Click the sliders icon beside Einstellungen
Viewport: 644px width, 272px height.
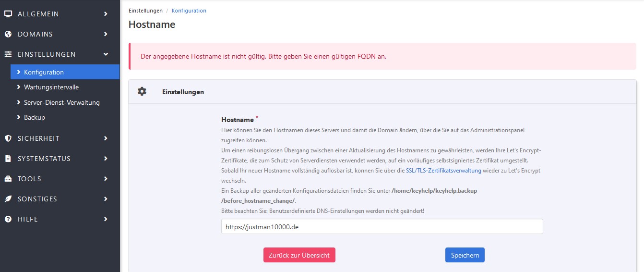[8, 54]
